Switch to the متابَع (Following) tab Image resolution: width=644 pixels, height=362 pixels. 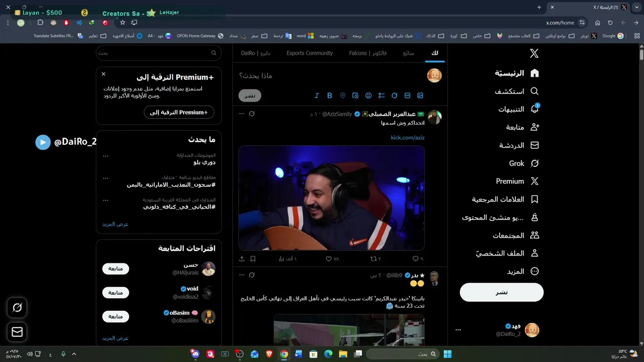coord(409,53)
